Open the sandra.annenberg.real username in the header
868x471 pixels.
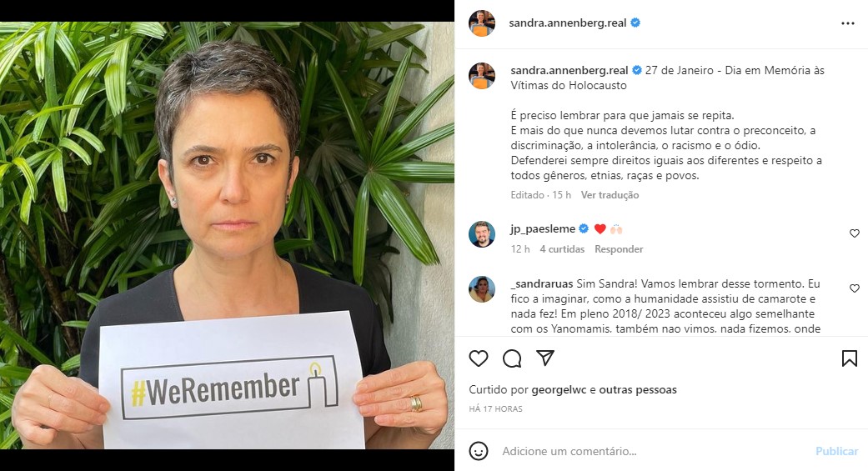pos(568,23)
